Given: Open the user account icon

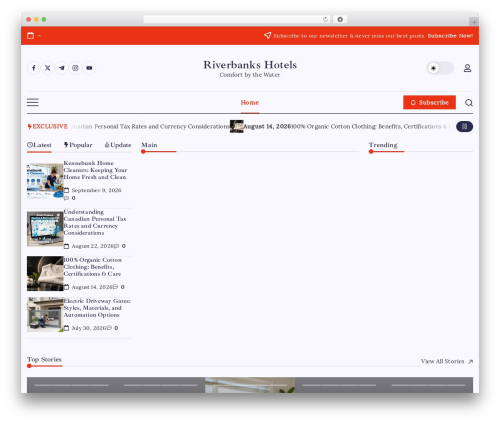Looking at the screenshot, I should point(467,68).
